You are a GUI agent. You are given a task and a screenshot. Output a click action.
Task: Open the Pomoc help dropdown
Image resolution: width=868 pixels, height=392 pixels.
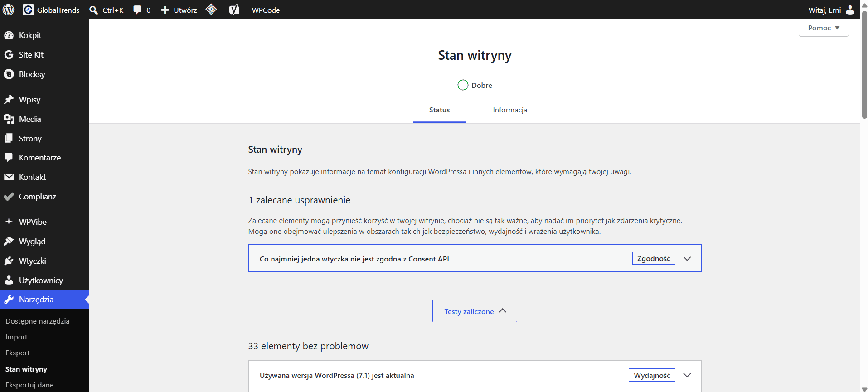pyautogui.click(x=824, y=28)
